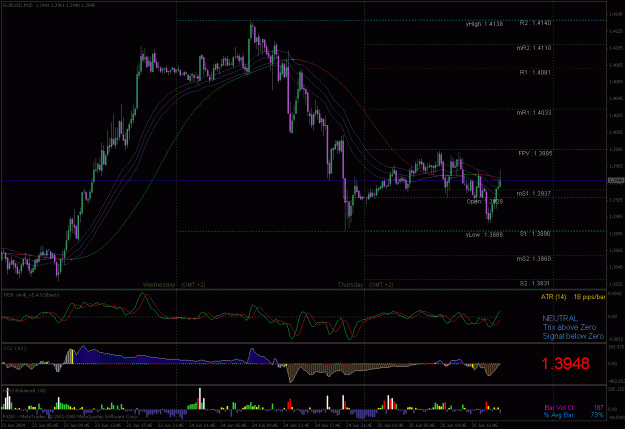Click the '25 Jun 13:45' time axis label

pos(487,425)
